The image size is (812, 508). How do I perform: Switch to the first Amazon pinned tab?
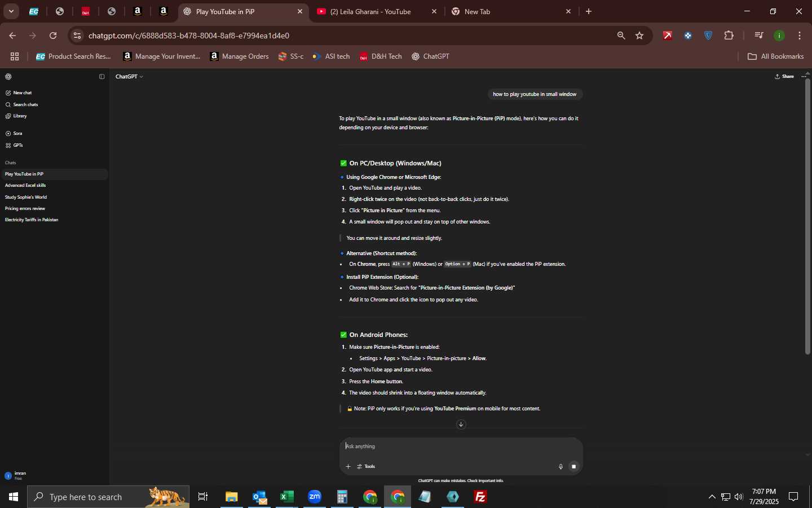[x=138, y=11]
